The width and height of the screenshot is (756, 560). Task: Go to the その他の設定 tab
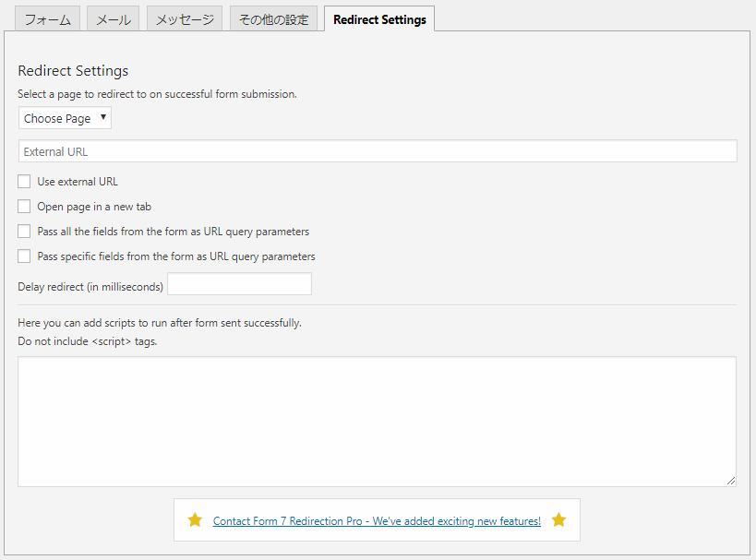point(274,18)
